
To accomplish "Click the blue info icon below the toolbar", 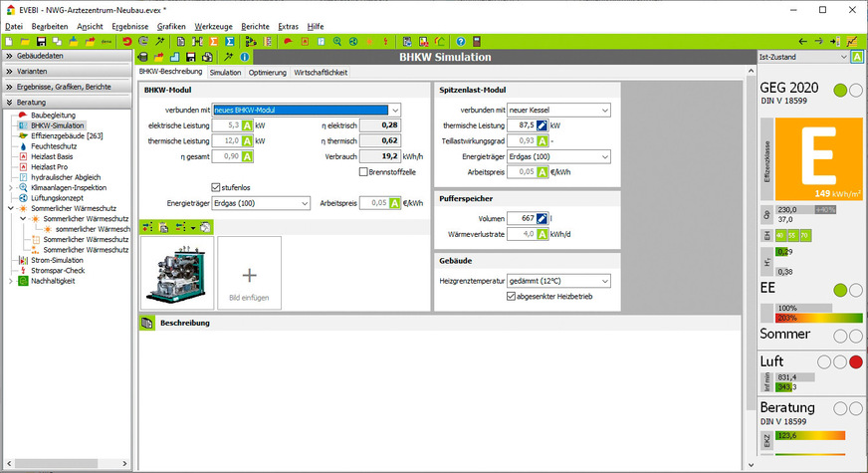I will (244, 57).
